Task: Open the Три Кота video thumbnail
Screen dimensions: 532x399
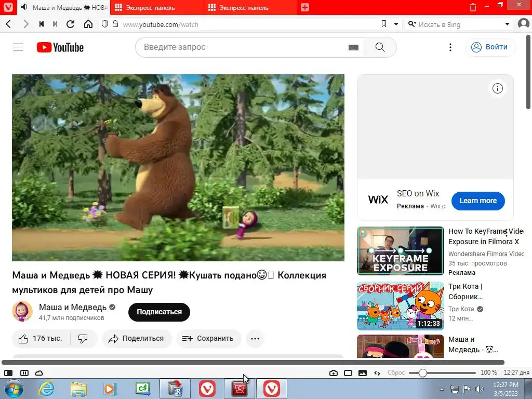Action: coord(401,305)
